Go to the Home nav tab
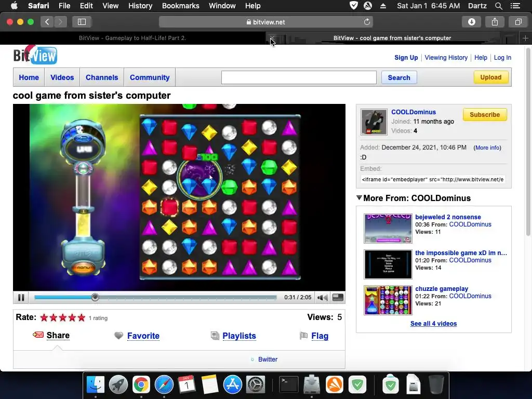The height and width of the screenshot is (399, 532). [x=29, y=77]
